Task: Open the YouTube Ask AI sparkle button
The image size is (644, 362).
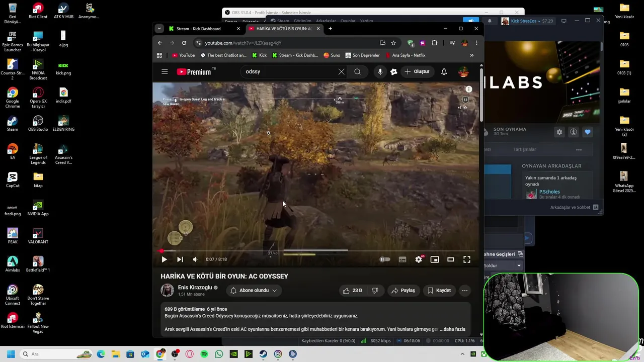Action: 394,72
